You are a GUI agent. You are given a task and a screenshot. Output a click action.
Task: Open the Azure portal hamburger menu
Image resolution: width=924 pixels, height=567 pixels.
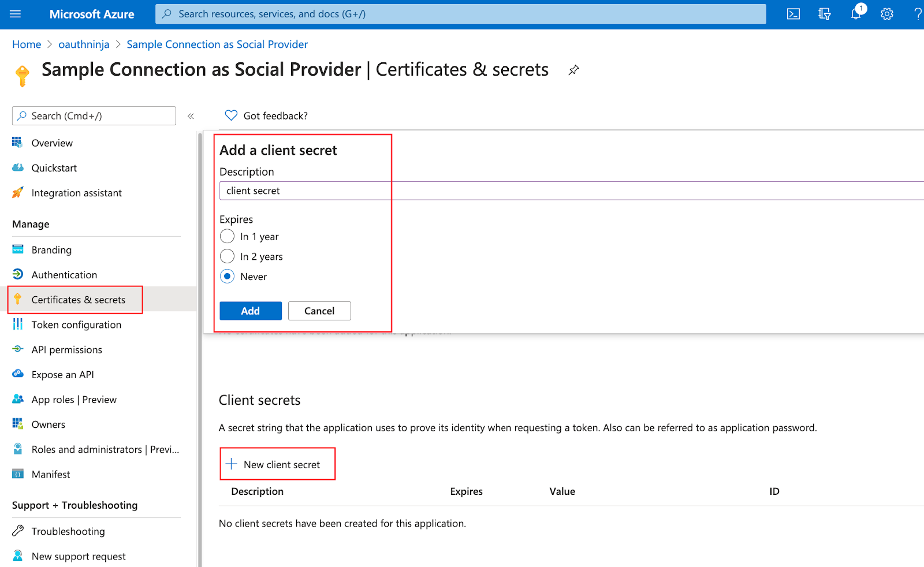click(16, 14)
